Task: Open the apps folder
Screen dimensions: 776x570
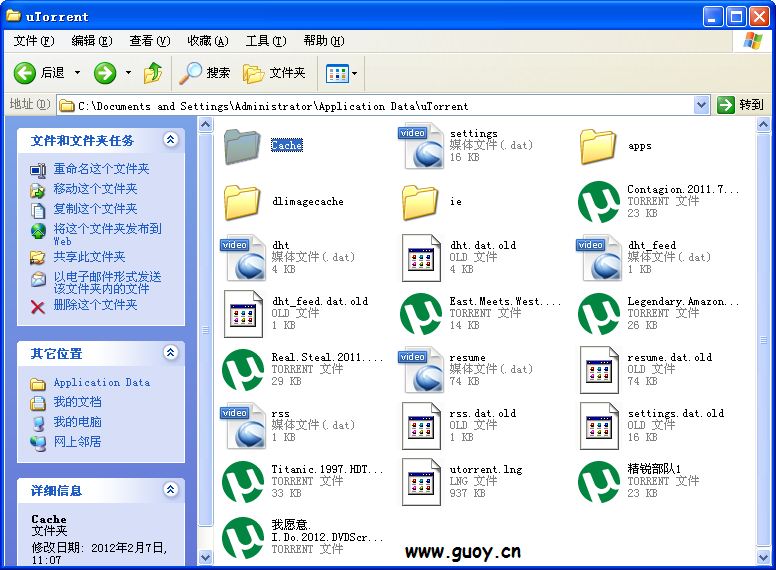Action: point(598,146)
